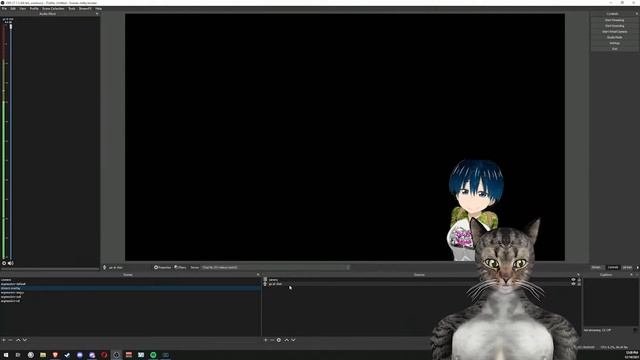Pop out the Scenes dock panel
The height and width of the screenshot is (360, 640).
258,275
